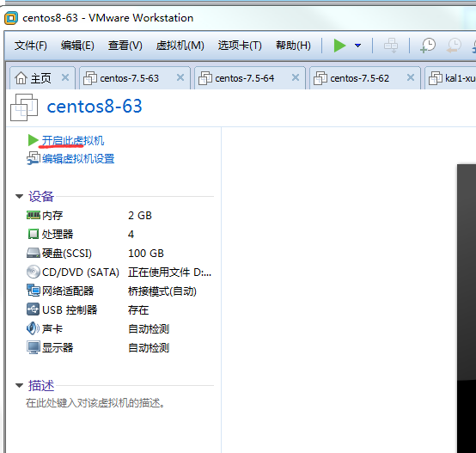Open the 选项卡(T) menu

point(240,46)
